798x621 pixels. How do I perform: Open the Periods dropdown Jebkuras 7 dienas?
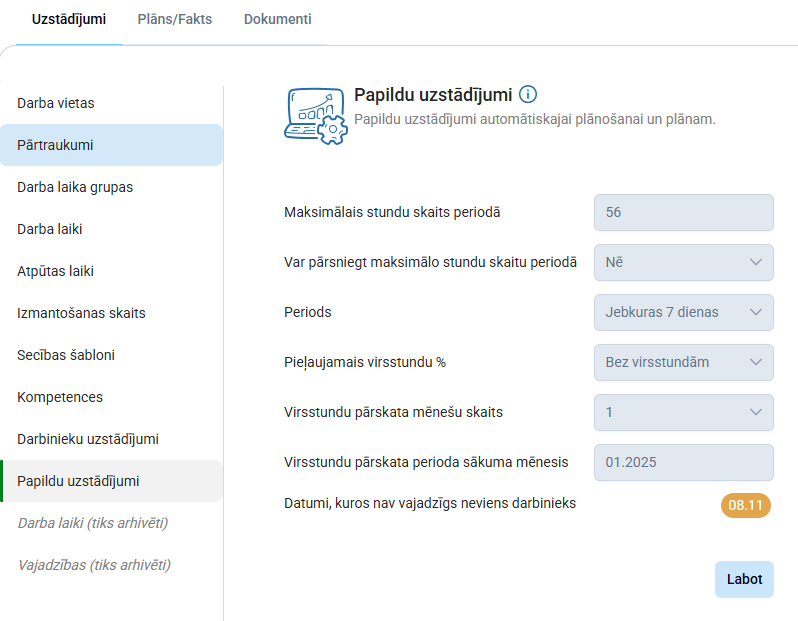(683, 312)
